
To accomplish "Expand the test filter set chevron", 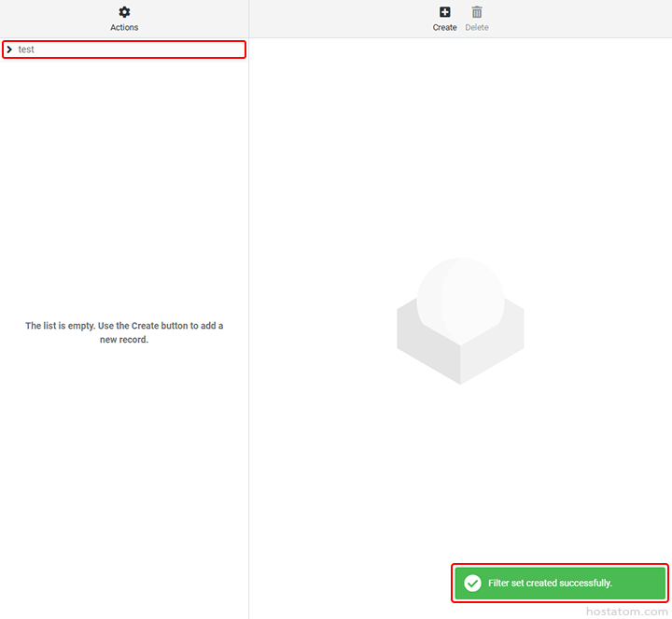I will 9,49.
